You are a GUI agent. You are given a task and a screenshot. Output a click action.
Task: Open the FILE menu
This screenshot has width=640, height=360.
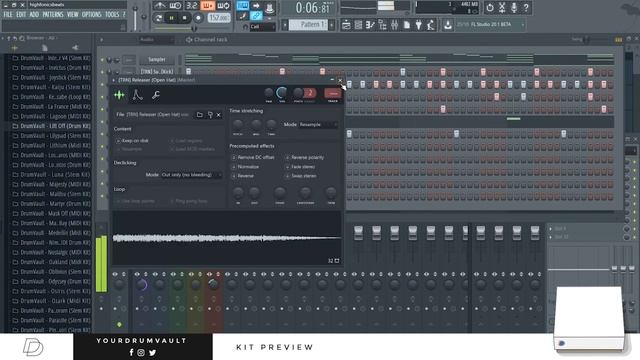[8, 15]
